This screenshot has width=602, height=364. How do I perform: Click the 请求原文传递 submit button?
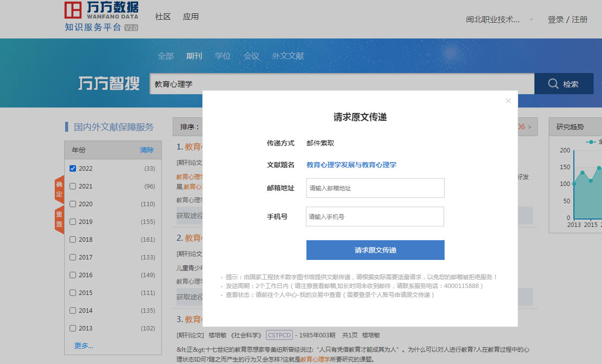[375, 250]
